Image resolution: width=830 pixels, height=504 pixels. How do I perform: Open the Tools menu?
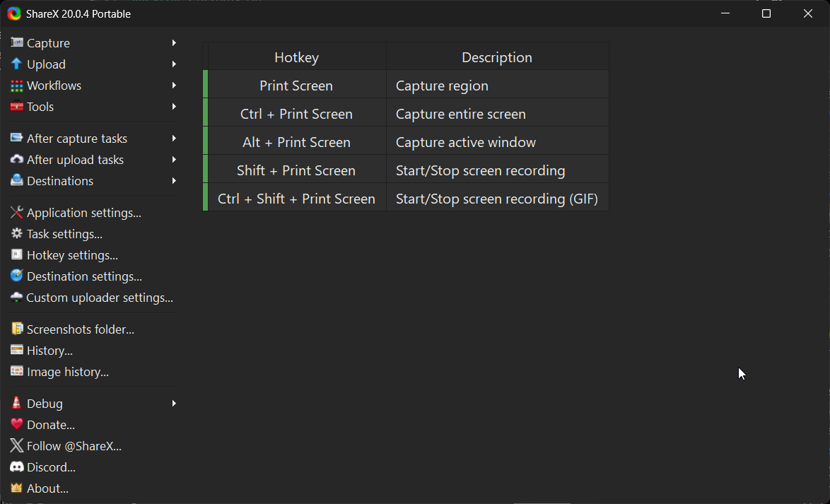tap(94, 107)
